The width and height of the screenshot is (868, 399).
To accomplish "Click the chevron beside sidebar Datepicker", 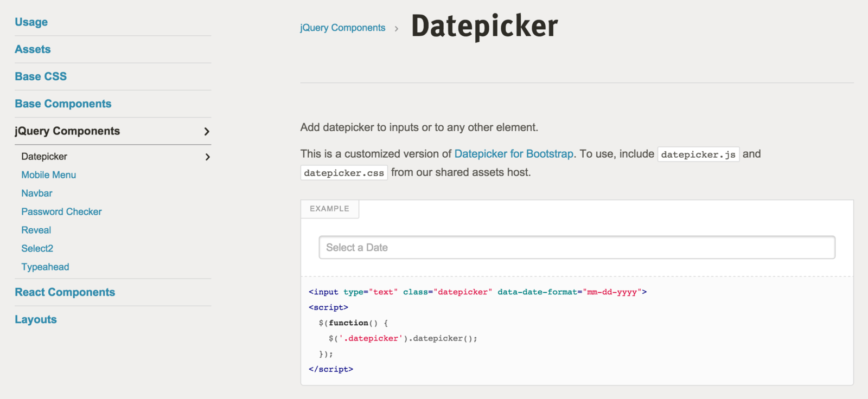I will tap(207, 157).
